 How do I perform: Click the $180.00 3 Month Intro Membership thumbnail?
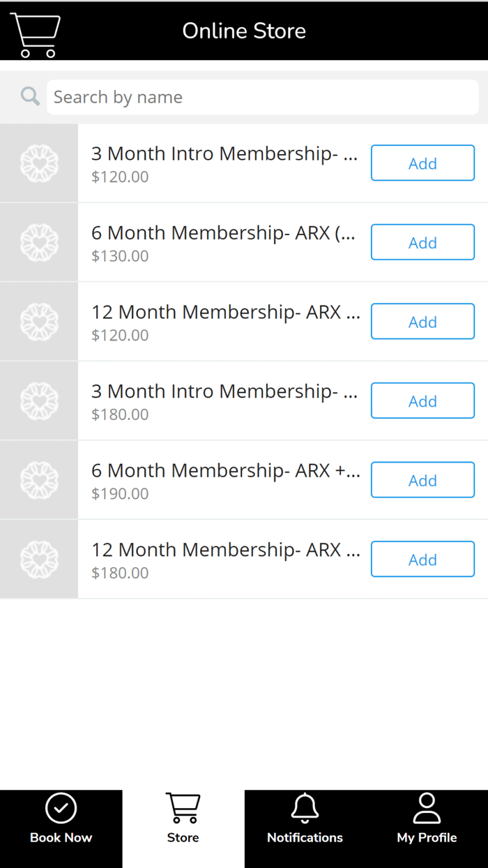pyautogui.click(x=39, y=401)
